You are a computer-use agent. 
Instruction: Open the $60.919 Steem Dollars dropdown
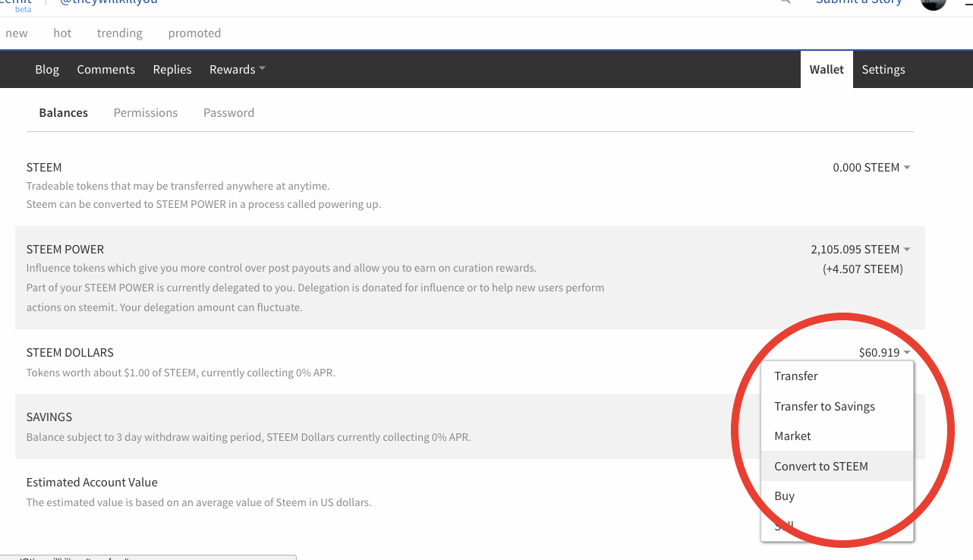coord(884,352)
